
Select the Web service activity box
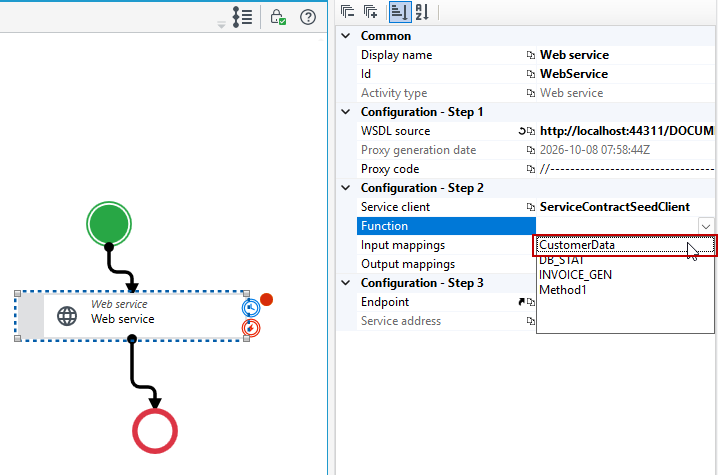(132, 316)
